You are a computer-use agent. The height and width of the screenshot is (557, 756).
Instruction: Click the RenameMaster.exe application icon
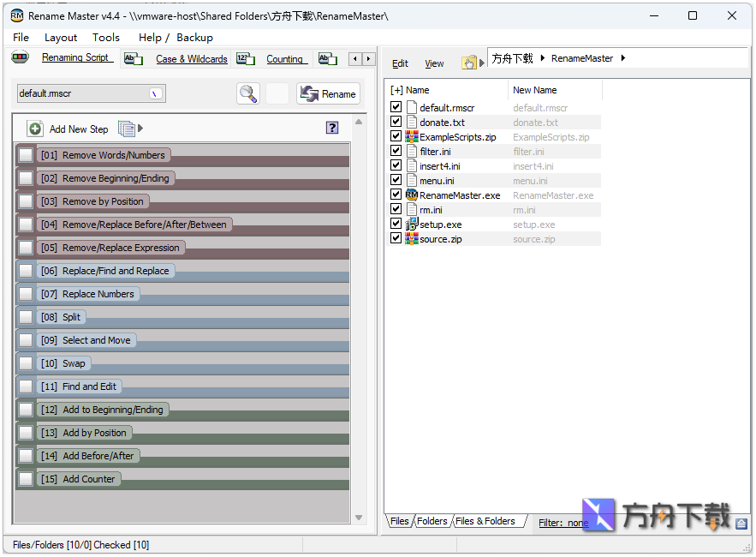(411, 195)
